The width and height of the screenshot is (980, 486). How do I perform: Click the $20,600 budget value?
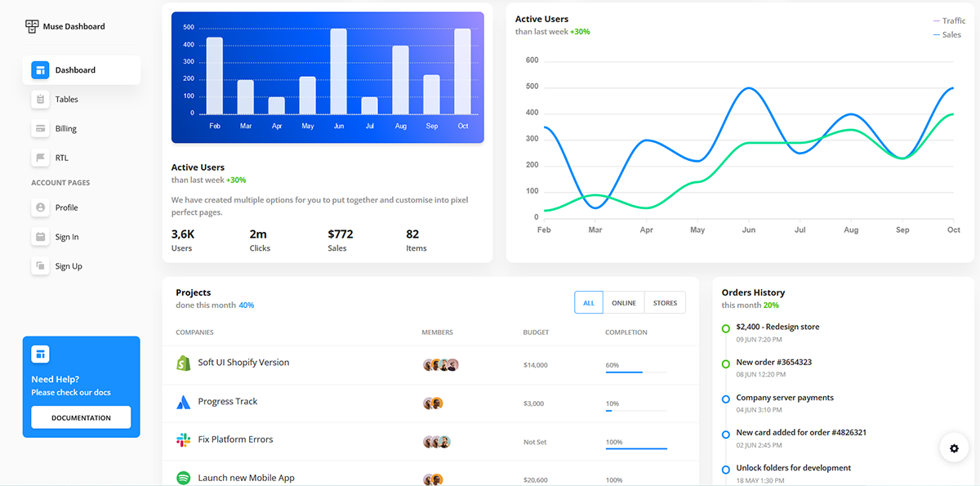(536, 480)
